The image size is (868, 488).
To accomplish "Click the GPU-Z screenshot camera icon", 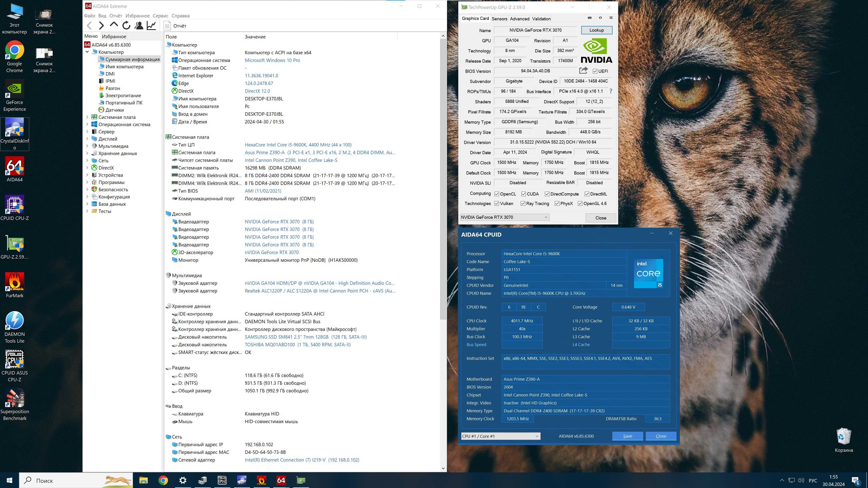I will point(590,18).
